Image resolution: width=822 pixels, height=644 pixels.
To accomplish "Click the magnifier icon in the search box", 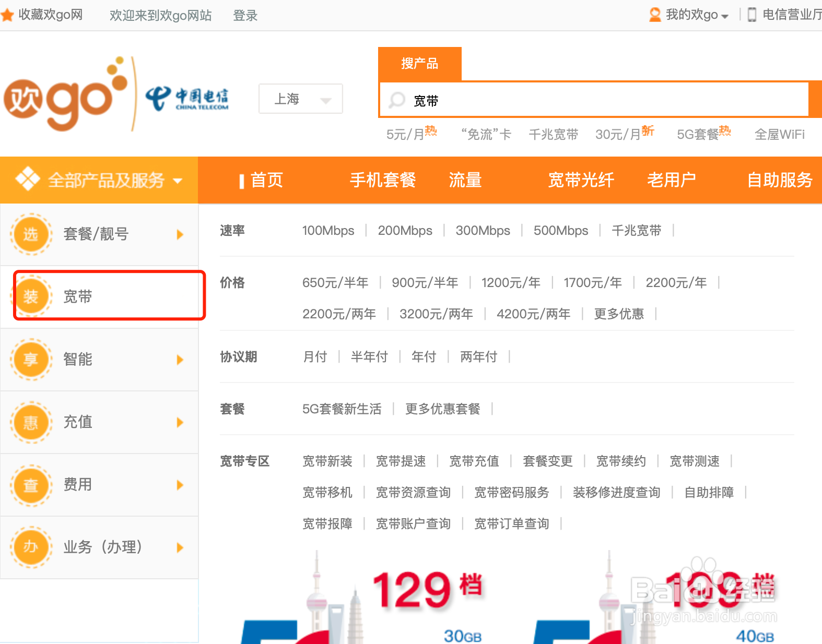I will pyautogui.click(x=397, y=100).
